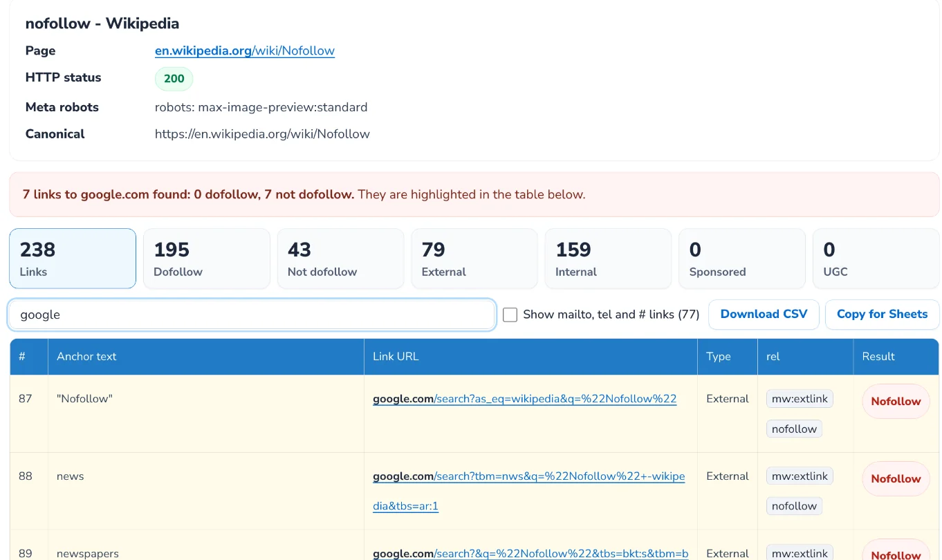Click row number 88
Viewport: 942px width, 560px height.
point(26,476)
